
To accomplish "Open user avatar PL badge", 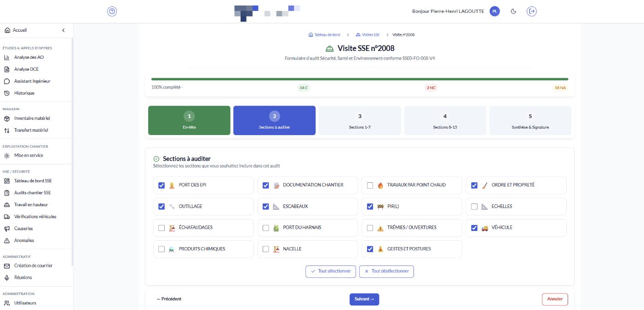I will (x=494, y=11).
